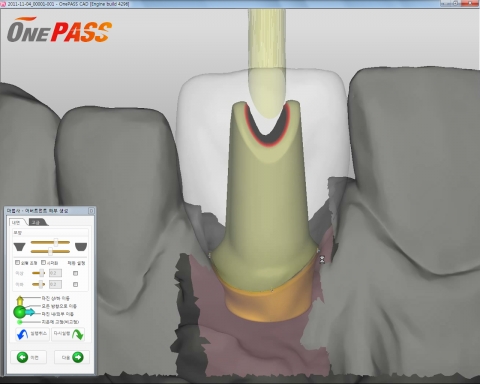Select the flat trapezoid emergence profile icon
This screenshot has width=480, height=384.
20,247
